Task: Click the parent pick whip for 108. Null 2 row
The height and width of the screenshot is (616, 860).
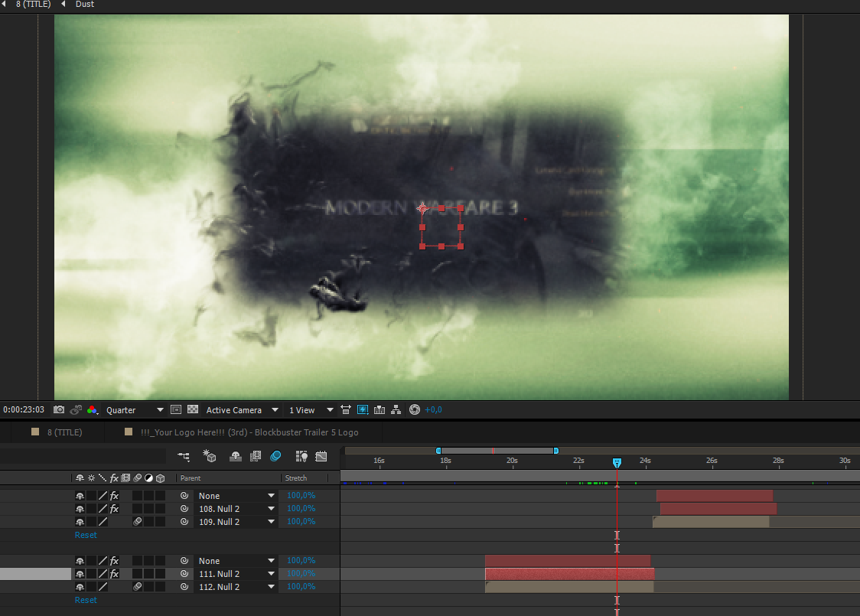Action: point(184,509)
